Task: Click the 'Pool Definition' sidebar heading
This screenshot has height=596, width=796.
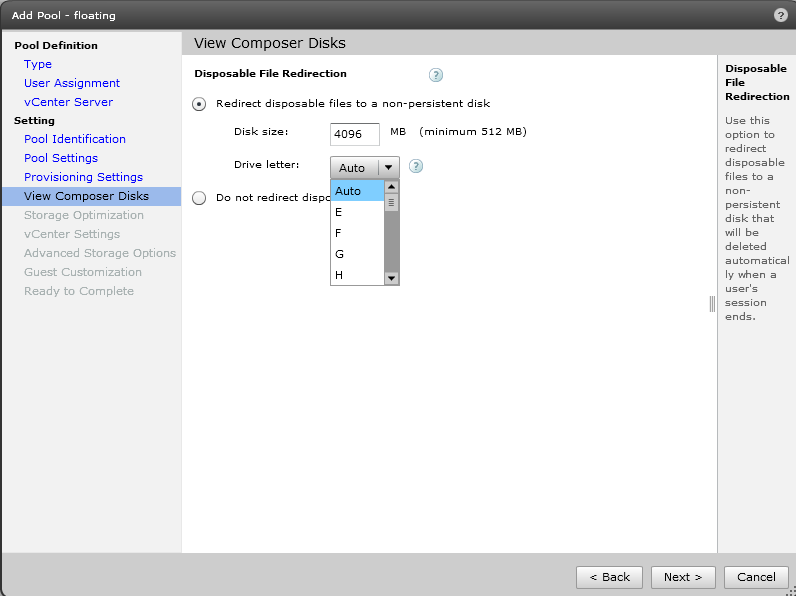Action: pos(56,46)
